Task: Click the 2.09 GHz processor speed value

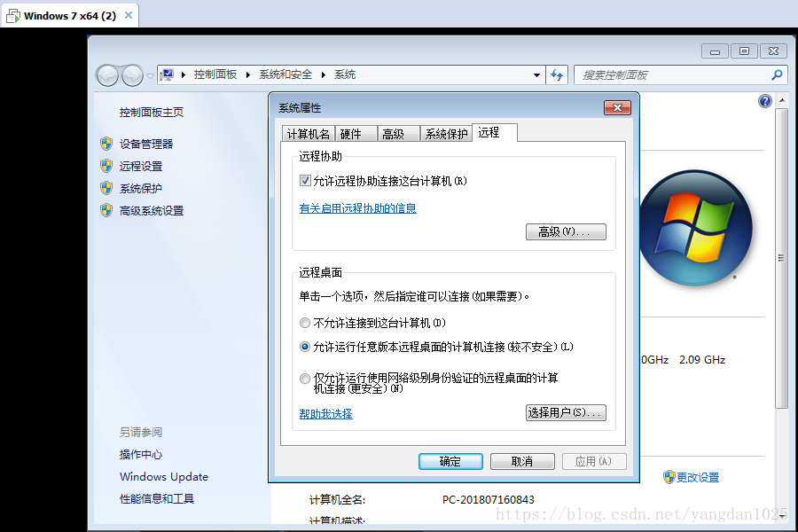Action: [702, 359]
